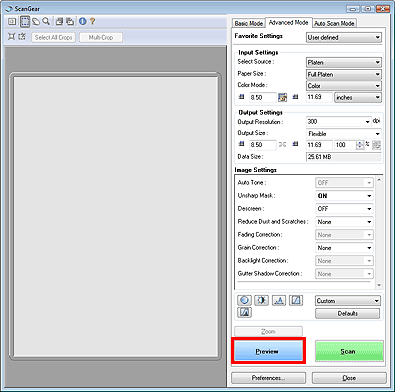The height and width of the screenshot is (392, 395).
Task: Click the input width field showing 8.50
Action: [x=263, y=97]
